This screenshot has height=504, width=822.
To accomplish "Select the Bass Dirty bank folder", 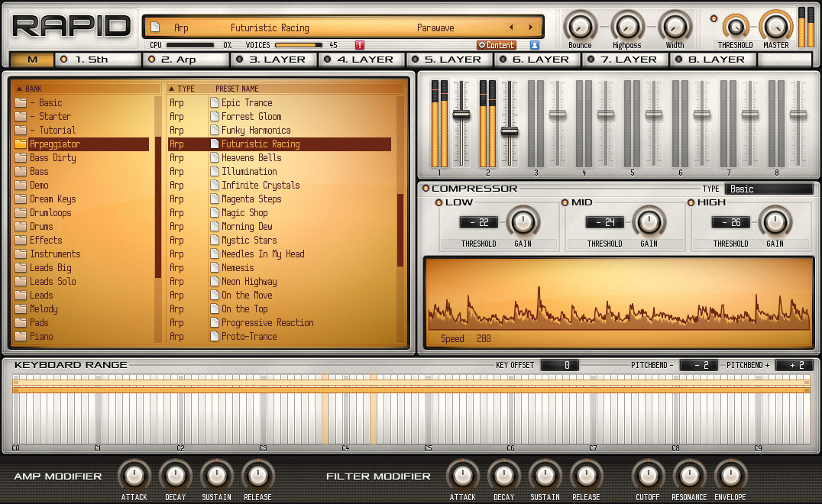I will [x=82, y=158].
